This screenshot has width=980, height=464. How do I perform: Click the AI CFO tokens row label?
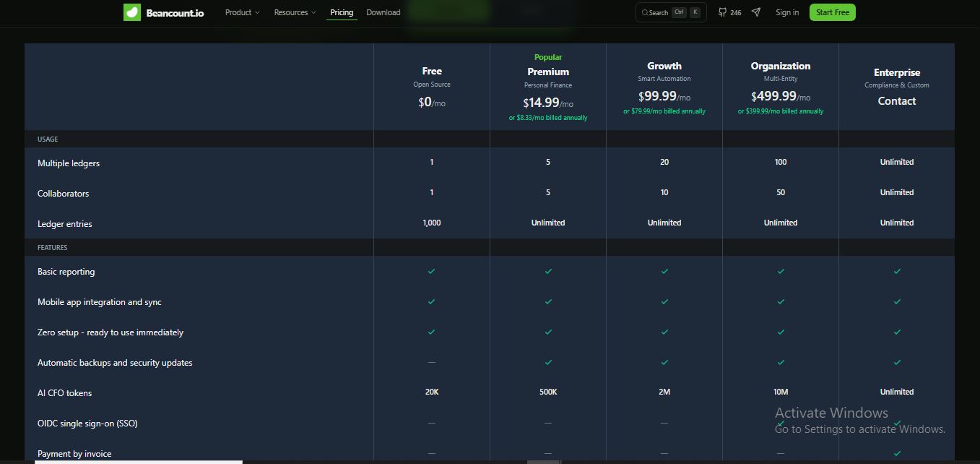65,393
